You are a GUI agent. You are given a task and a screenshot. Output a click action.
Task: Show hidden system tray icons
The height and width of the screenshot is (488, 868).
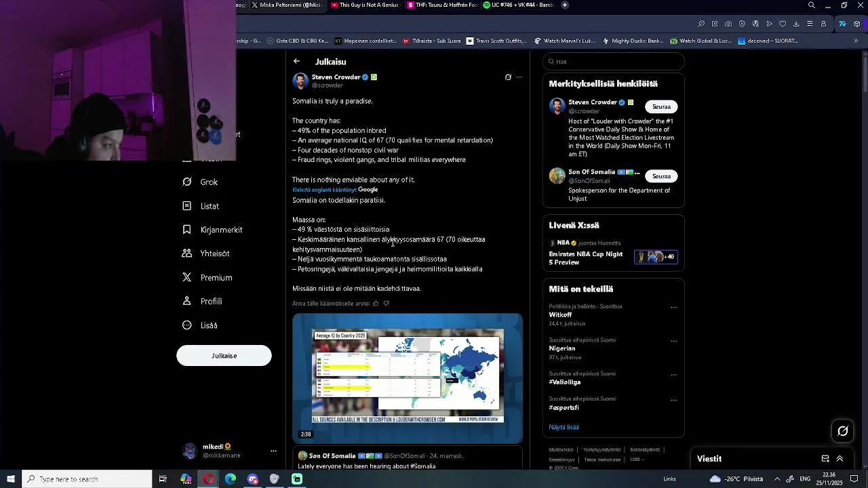(777, 479)
